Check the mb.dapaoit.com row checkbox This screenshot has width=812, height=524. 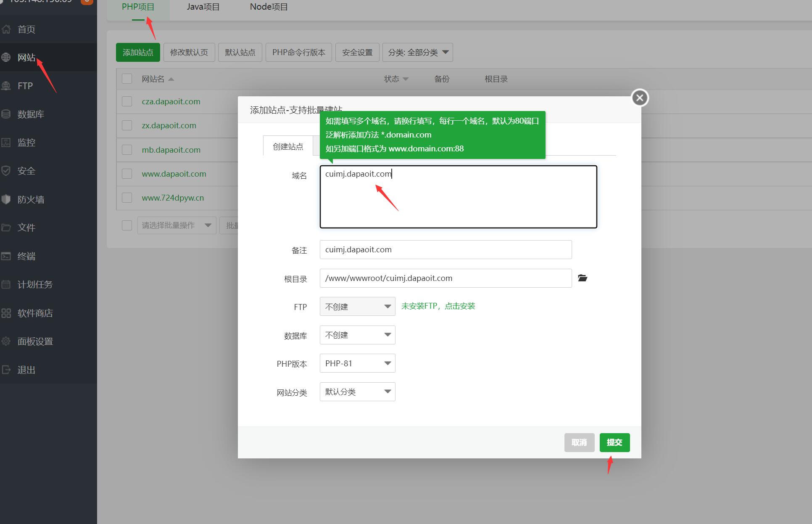[x=127, y=150]
